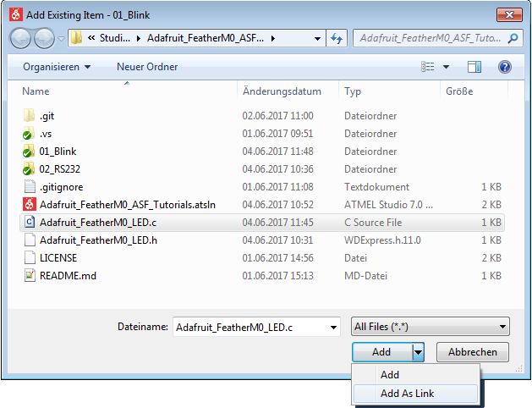Choose Add from the dropdown menu
The image size is (532, 408).
(x=415, y=374)
